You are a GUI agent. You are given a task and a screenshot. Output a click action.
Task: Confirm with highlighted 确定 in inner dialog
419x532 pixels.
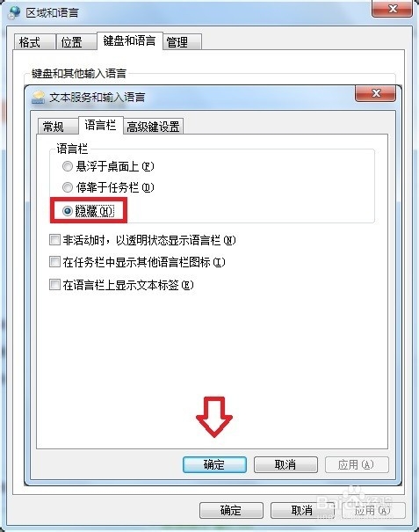click(x=214, y=464)
